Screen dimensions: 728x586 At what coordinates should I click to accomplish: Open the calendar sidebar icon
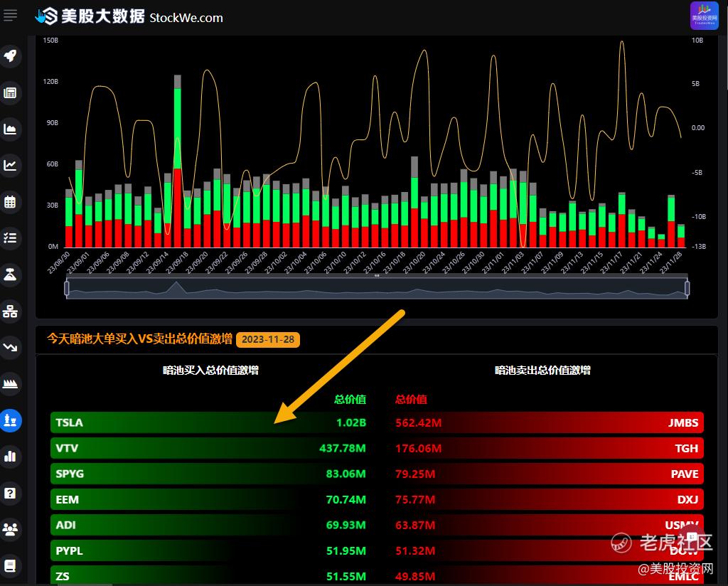click(10, 202)
